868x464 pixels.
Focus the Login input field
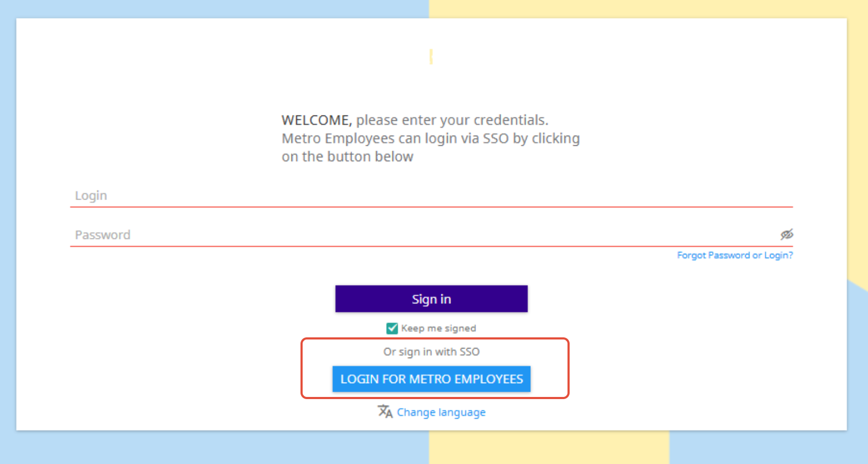(x=431, y=196)
